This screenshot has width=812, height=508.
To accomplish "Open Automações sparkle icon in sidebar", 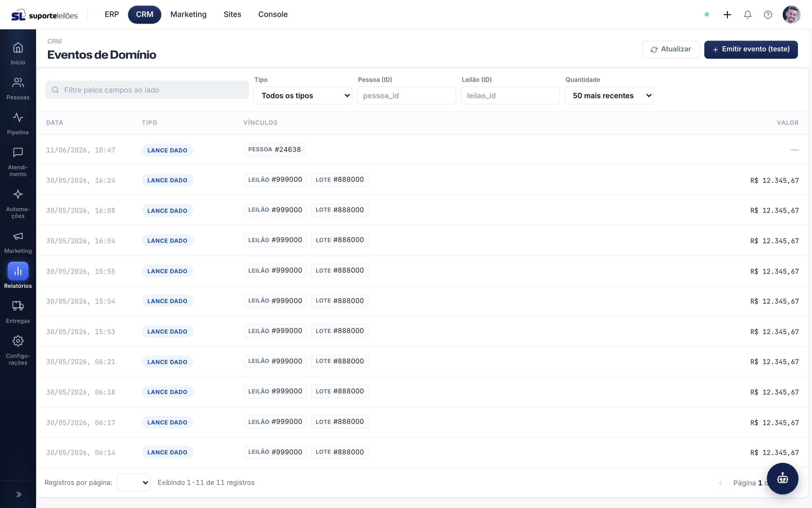I will 18,194.
